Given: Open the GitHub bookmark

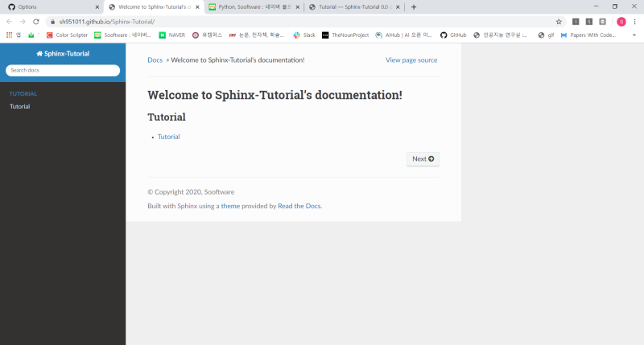Looking at the screenshot, I should (x=453, y=35).
